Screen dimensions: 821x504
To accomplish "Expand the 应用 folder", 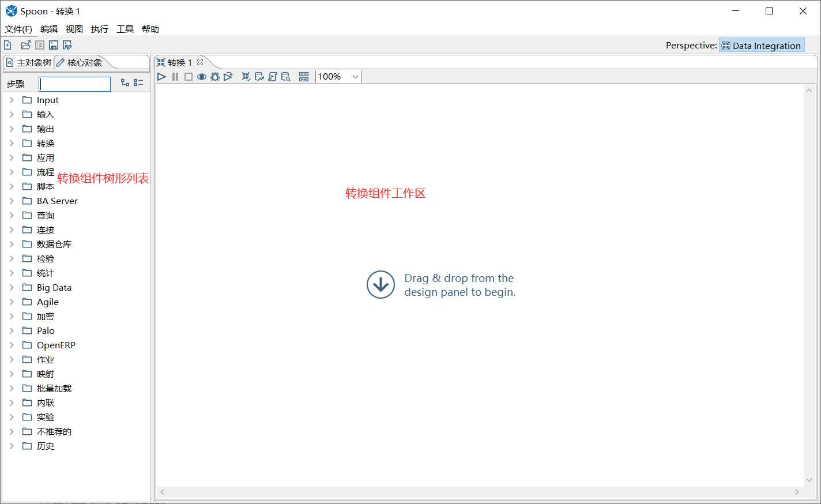I will (x=12, y=157).
